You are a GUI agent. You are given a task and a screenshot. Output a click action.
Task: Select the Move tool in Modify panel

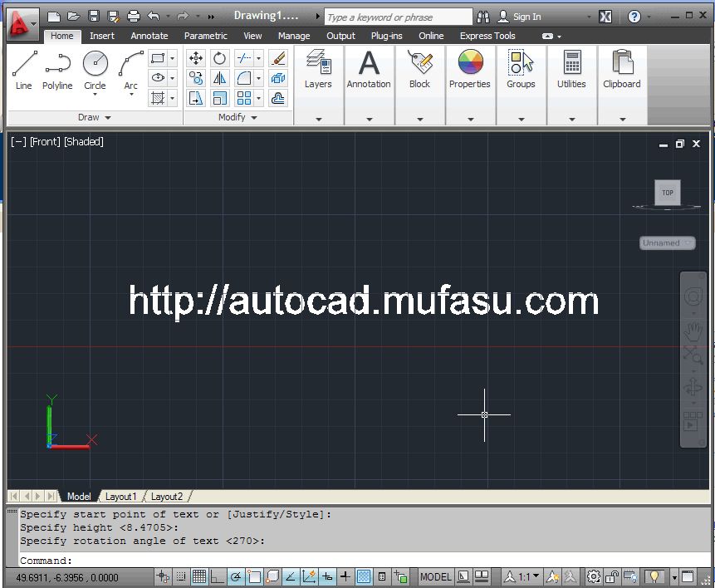(196, 58)
